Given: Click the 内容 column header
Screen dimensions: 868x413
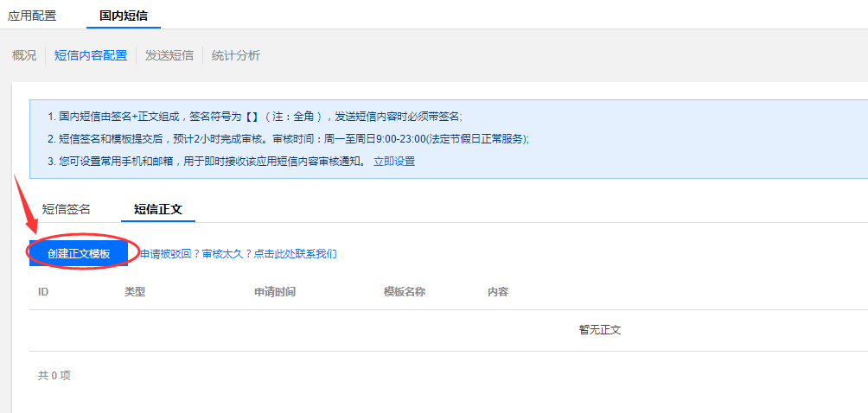Looking at the screenshot, I should [498, 292].
